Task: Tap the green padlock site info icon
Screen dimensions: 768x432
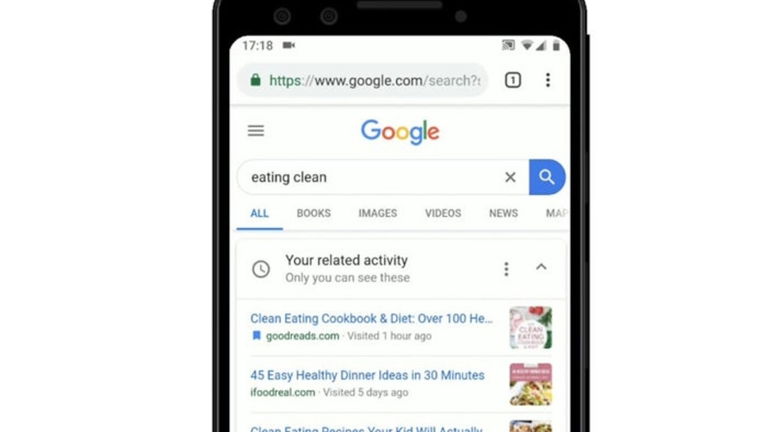Action: pyautogui.click(x=255, y=80)
